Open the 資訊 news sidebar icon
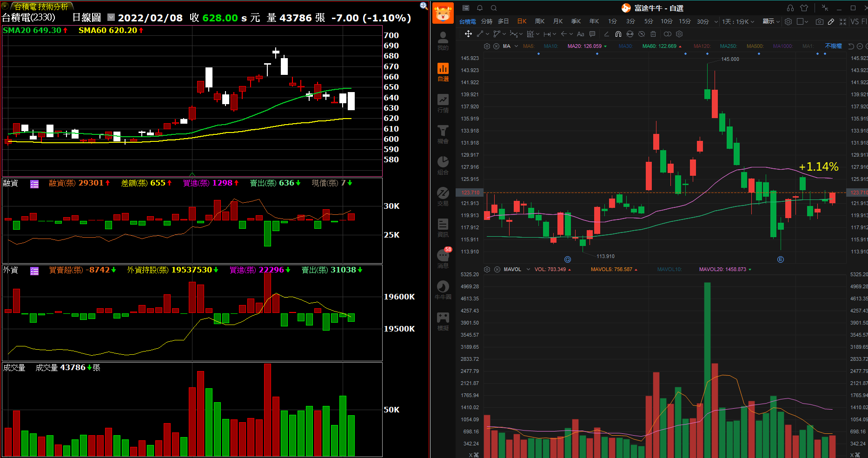The width and height of the screenshot is (868, 458). click(443, 228)
